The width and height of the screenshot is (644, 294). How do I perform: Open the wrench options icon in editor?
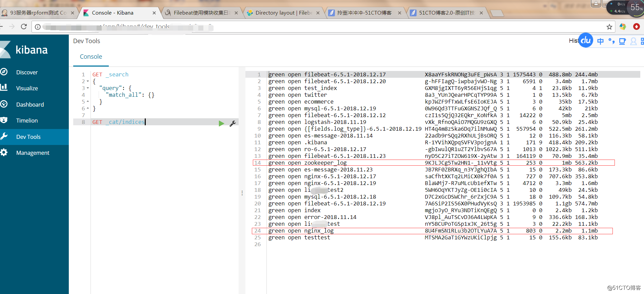point(233,124)
